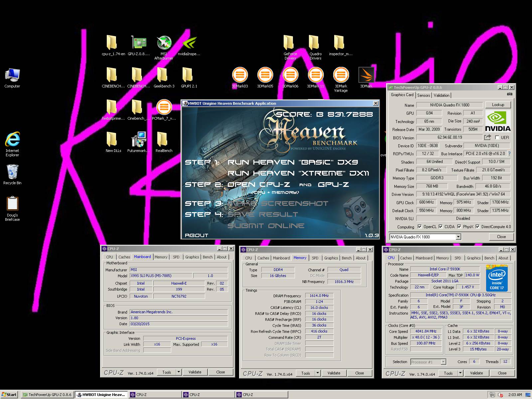Click Validate in Memory CPU-Z window
The width and height of the screenshot is (532, 399).
[334, 373]
